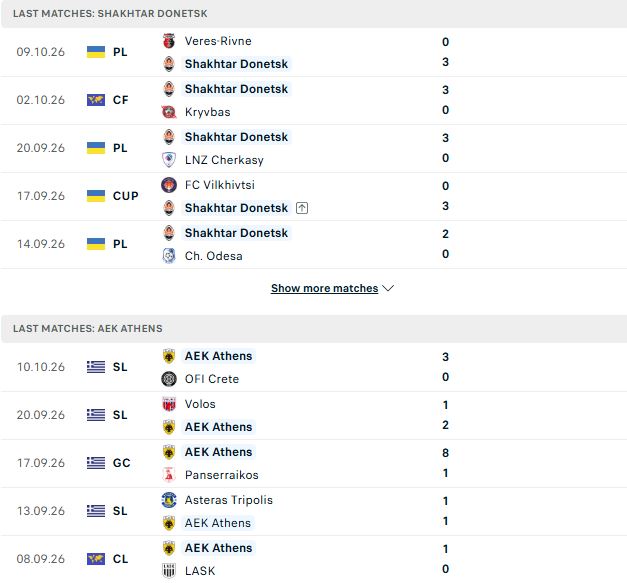
Task: Click the Kryvbas team logo
Action: click(169, 112)
